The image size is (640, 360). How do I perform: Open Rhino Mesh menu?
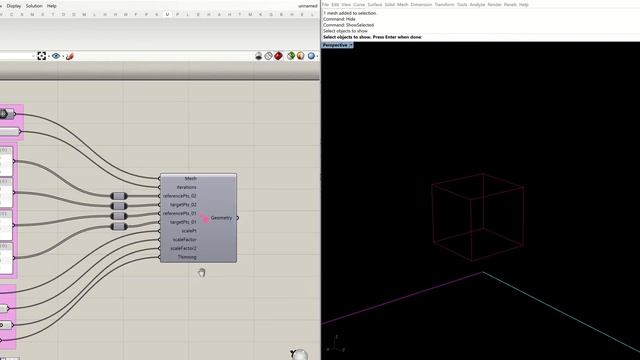(402, 4)
